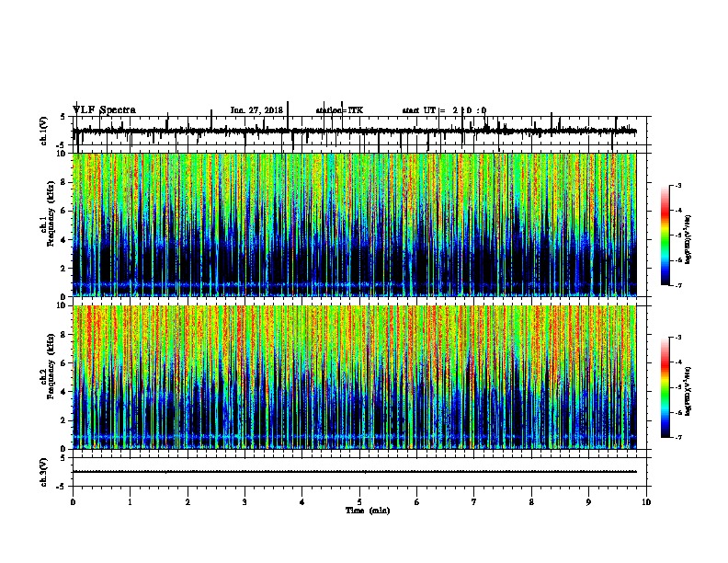Click the '-3' label on ch.2 colorbar
The height and width of the screenshot is (563, 728).
(x=678, y=338)
